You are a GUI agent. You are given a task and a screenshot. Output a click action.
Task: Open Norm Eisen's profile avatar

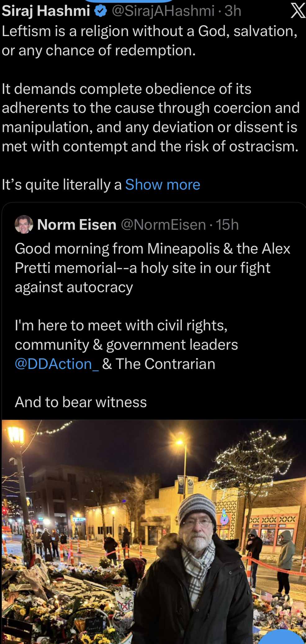point(24,224)
